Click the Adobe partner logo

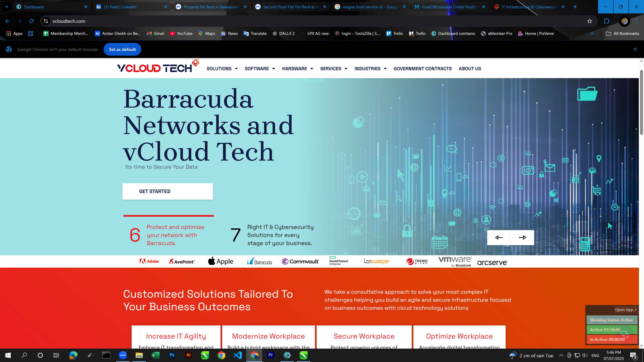click(149, 261)
